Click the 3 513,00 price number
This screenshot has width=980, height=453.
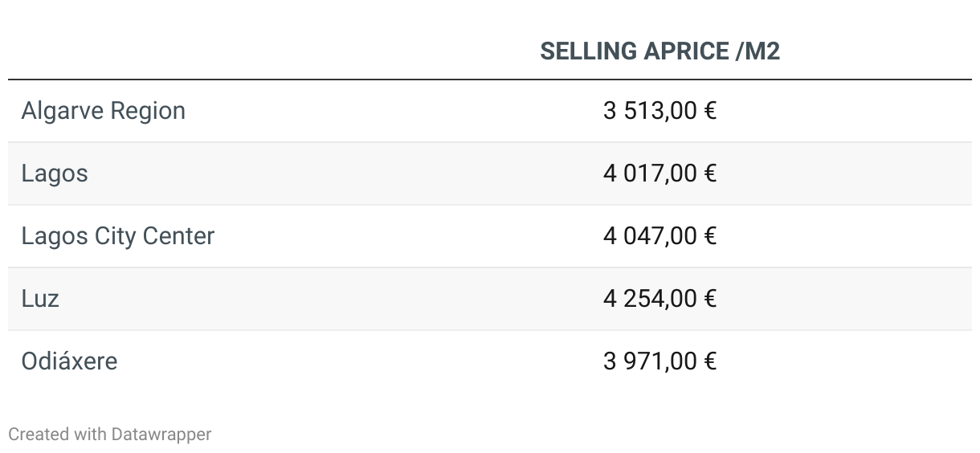click(650, 111)
